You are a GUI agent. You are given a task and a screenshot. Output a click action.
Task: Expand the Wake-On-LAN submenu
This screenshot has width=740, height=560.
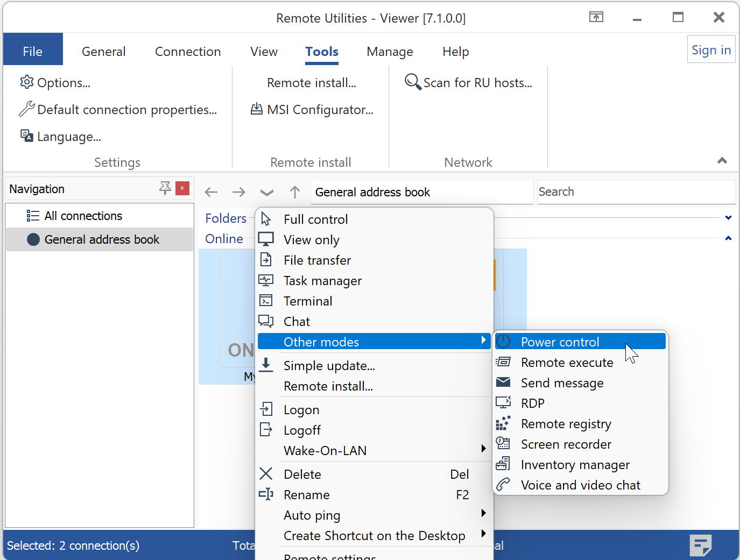tap(483, 449)
